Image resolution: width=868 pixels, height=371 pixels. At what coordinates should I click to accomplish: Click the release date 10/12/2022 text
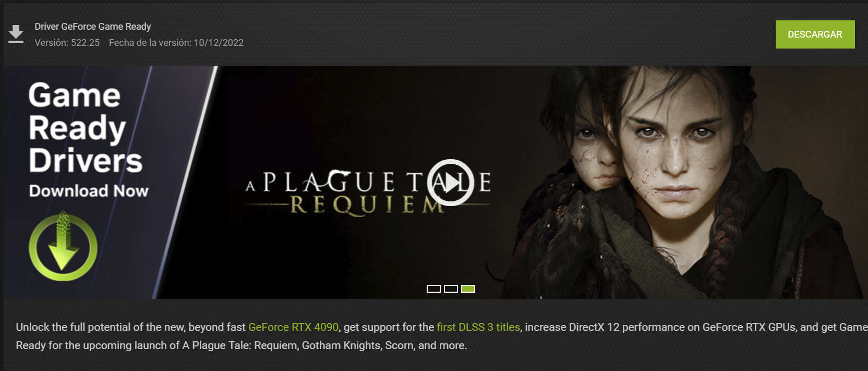point(219,43)
